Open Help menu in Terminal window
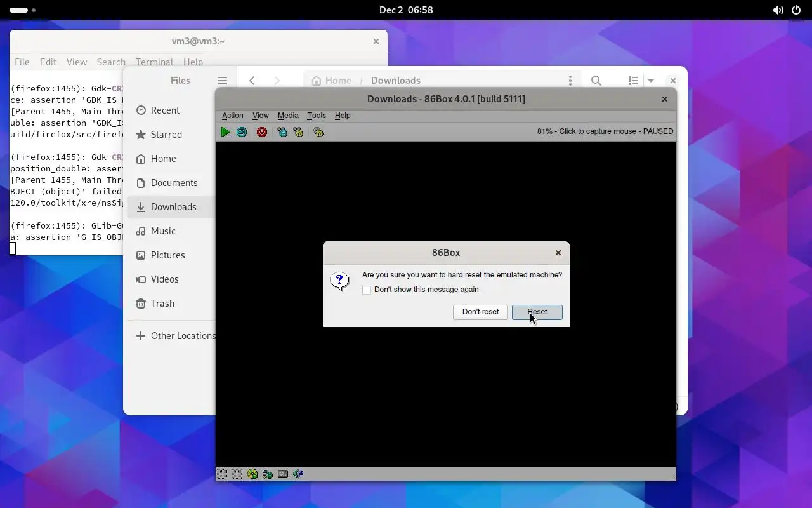The width and height of the screenshot is (812, 508). pyautogui.click(x=193, y=62)
